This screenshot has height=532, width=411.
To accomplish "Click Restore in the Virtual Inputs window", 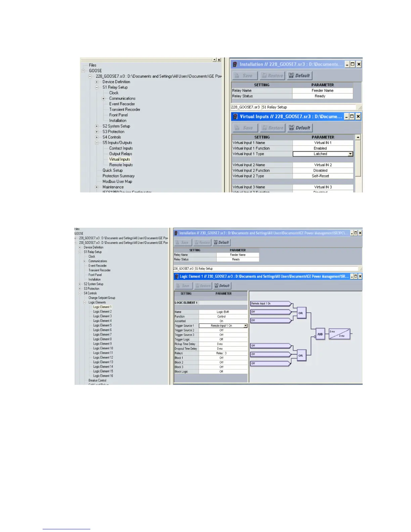I will click(273, 128).
